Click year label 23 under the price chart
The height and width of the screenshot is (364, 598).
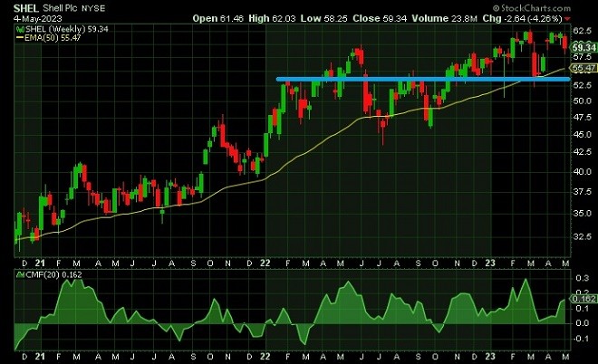490,263
